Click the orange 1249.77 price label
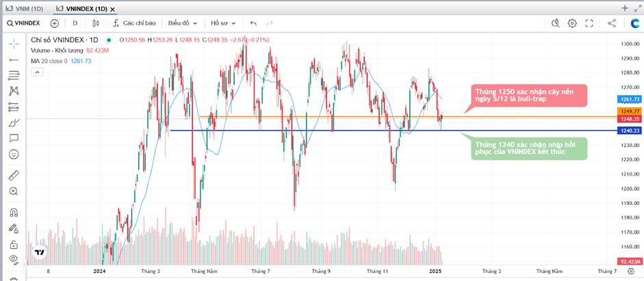This screenshot has height=281, width=644. 628,111
